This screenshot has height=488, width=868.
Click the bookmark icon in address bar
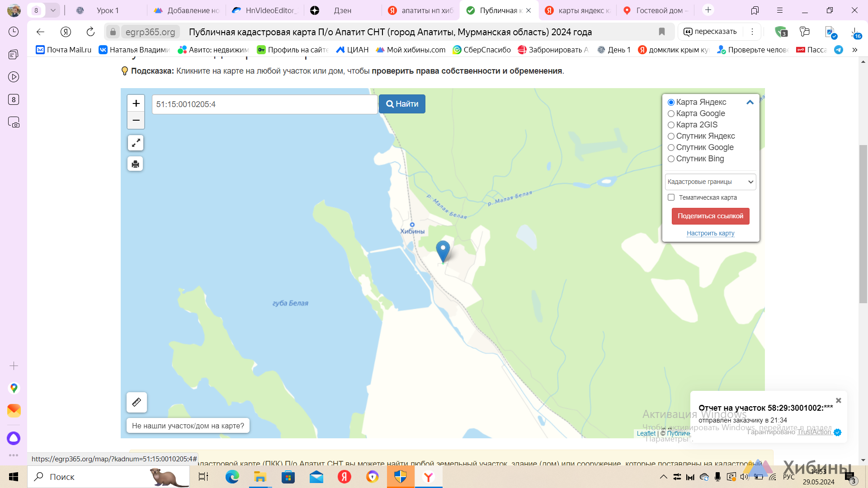click(662, 31)
